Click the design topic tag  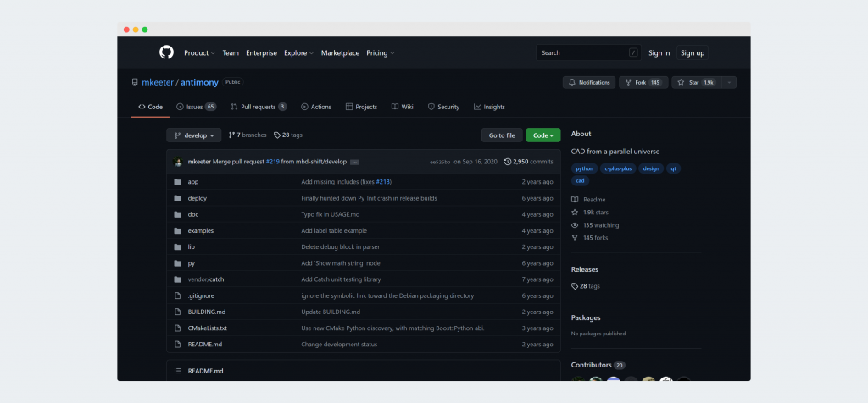click(651, 168)
